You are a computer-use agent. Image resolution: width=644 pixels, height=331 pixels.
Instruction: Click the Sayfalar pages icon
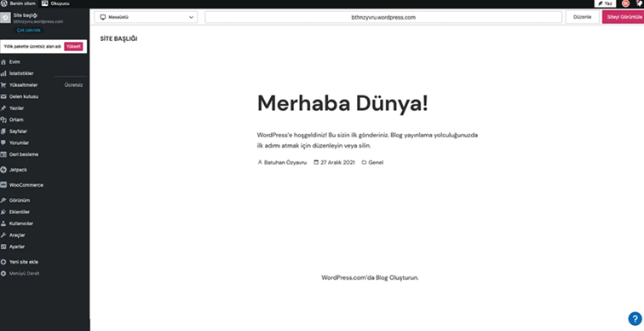3,131
